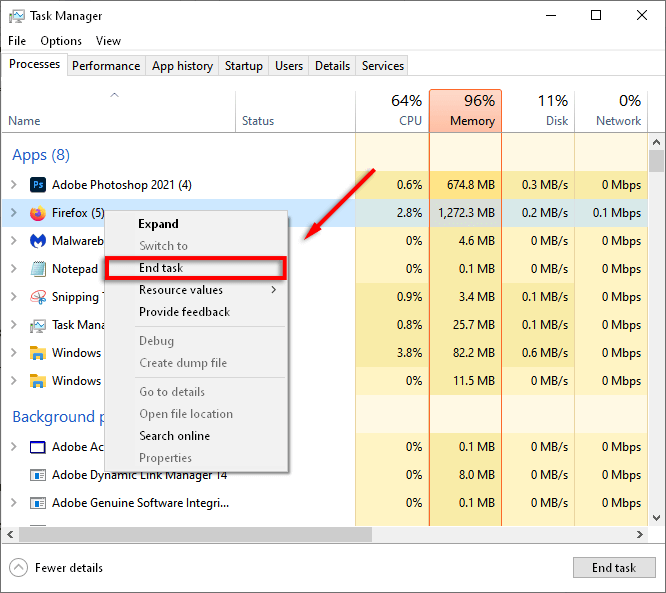Click the Notepad process icon
This screenshot has width=666, height=593.
38,269
